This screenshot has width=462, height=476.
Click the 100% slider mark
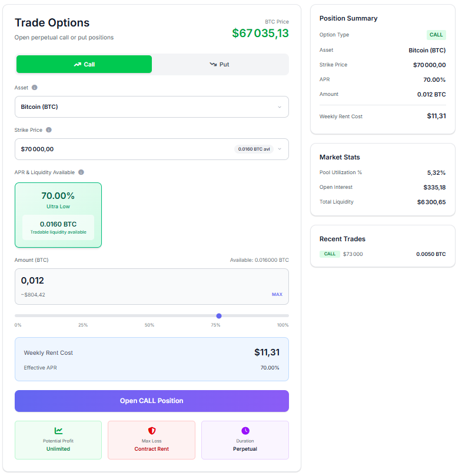282,325
